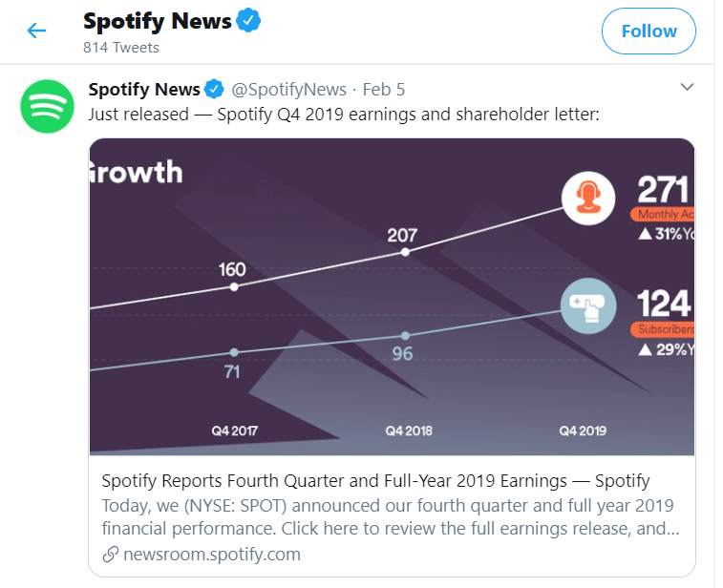Click the link chain icon by newsroom.spotify.com
723x588 pixels.
coord(110,554)
